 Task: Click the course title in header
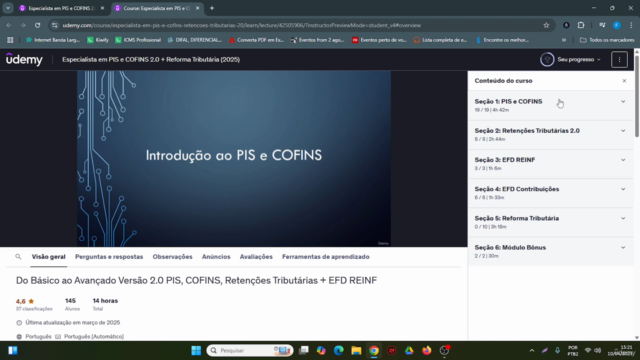click(x=151, y=60)
